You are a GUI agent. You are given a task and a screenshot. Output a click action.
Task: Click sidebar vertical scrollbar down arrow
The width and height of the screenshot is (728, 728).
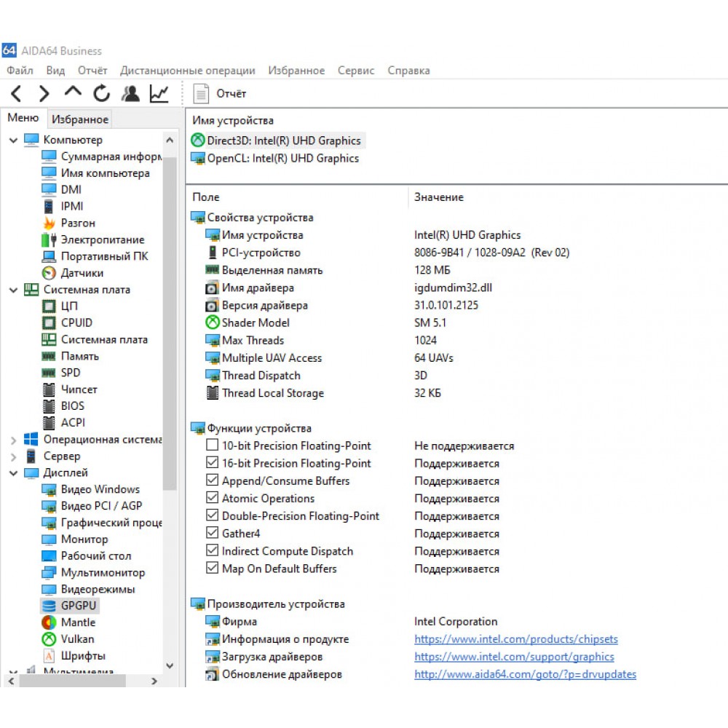[170, 666]
